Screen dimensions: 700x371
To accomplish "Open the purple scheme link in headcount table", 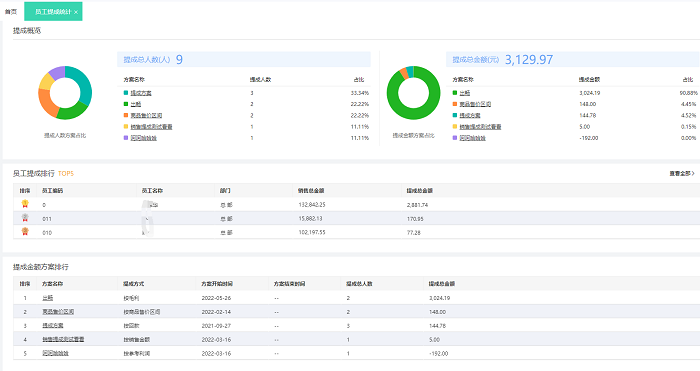I will [x=143, y=138].
